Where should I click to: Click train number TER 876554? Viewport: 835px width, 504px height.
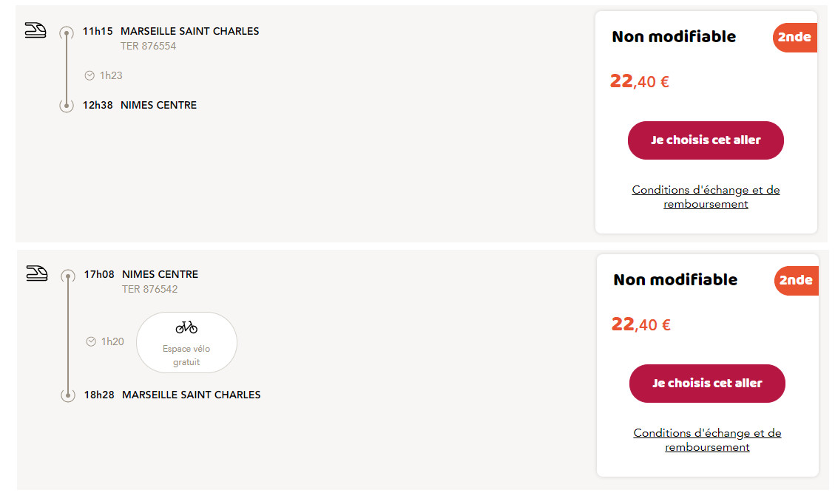148,47
